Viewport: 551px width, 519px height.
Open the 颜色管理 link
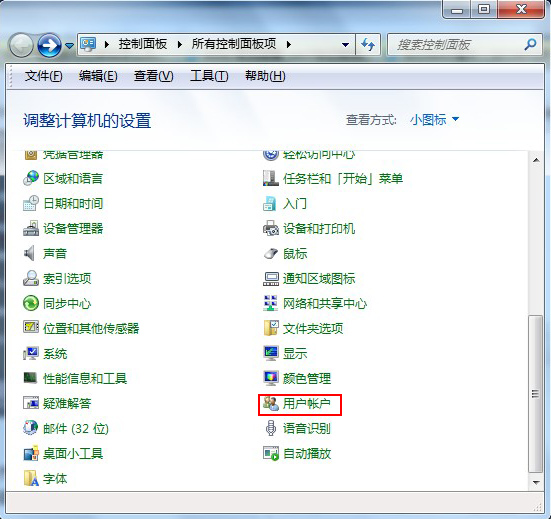pyautogui.click(x=307, y=378)
